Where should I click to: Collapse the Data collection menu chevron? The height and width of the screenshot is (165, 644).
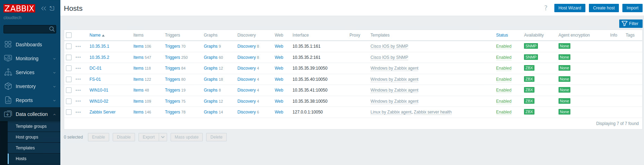(54, 115)
